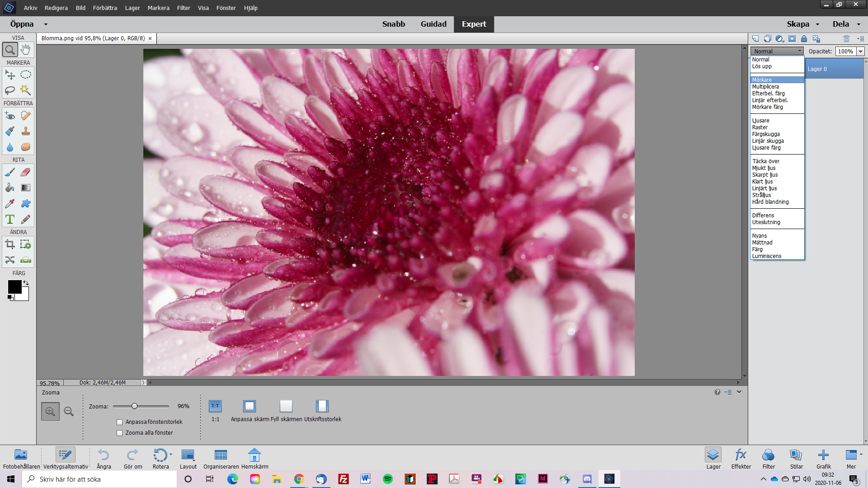Screen dimensions: 868x488
Task: Switch to the Guidad tab
Action: pyautogui.click(x=433, y=24)
